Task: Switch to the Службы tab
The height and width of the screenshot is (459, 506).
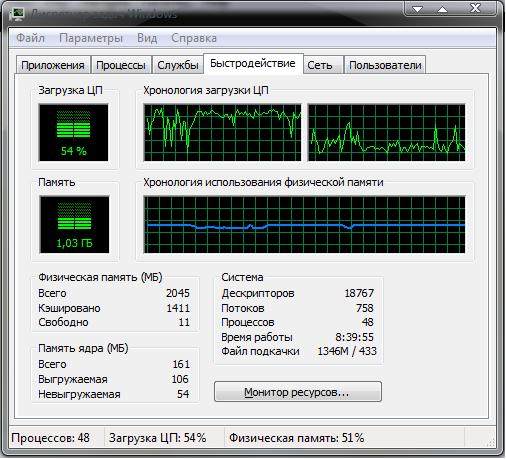Action: click(178, 65)
